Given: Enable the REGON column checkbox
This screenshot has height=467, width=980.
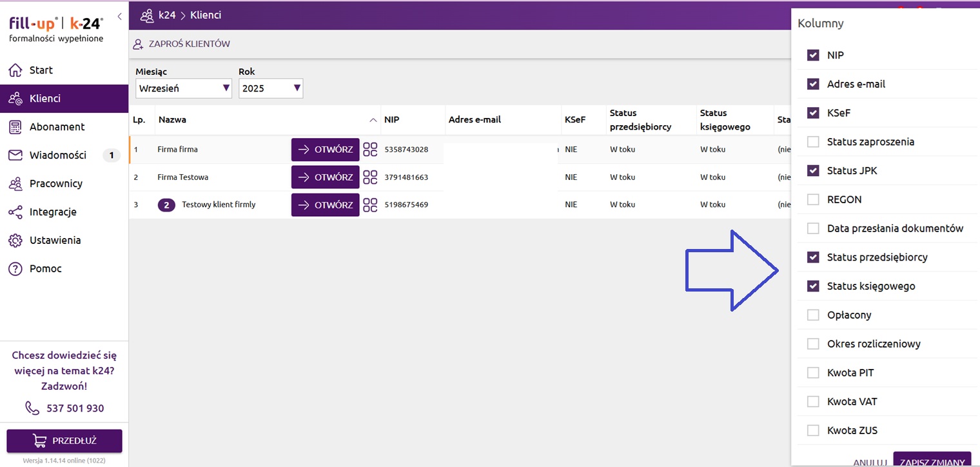Looking at the screenshot, I should (813, 200).
